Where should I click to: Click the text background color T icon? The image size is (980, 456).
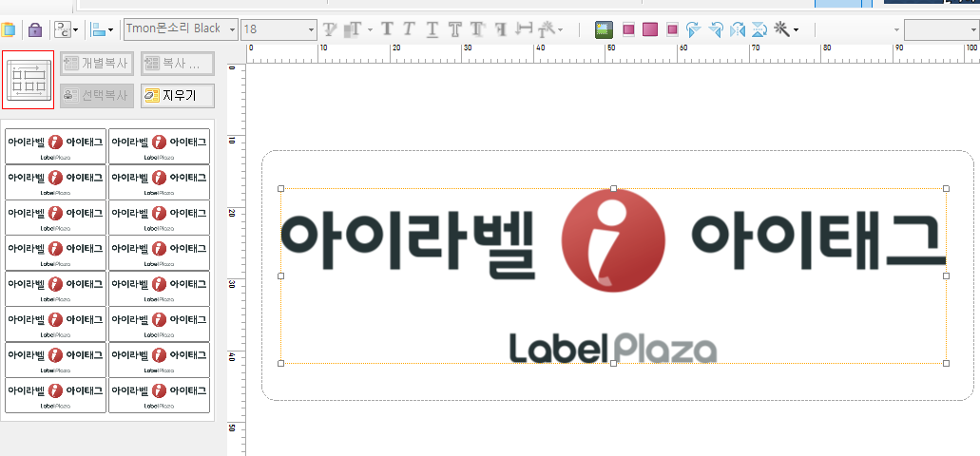(x=354, y=28)
